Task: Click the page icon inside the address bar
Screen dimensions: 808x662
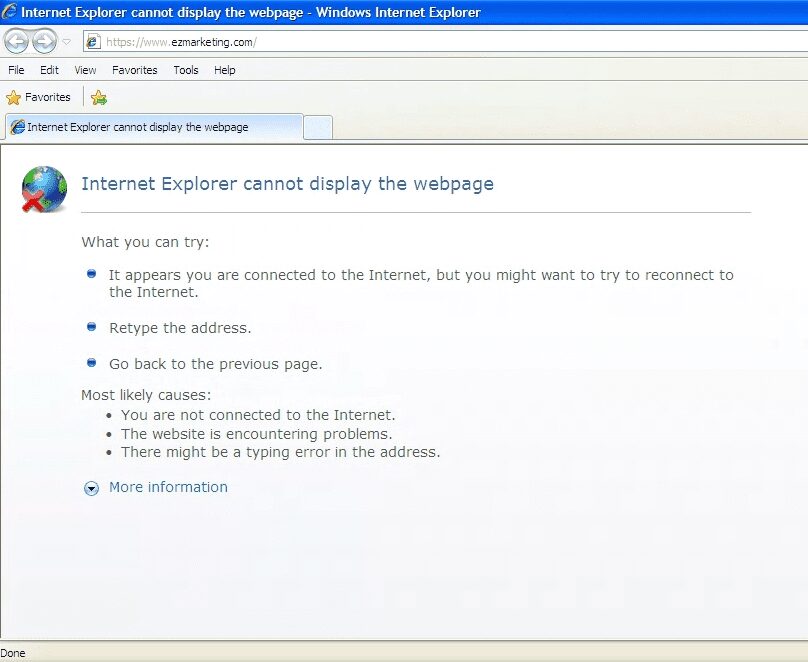Action: click(x=92, y=42)
